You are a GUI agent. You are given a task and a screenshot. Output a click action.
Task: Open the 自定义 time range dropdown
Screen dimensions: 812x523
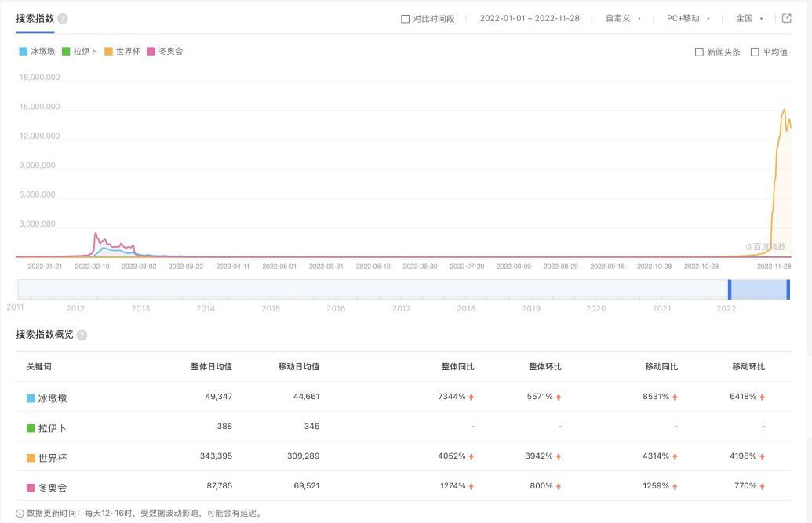pyautogui.click(x=623, y=18)
